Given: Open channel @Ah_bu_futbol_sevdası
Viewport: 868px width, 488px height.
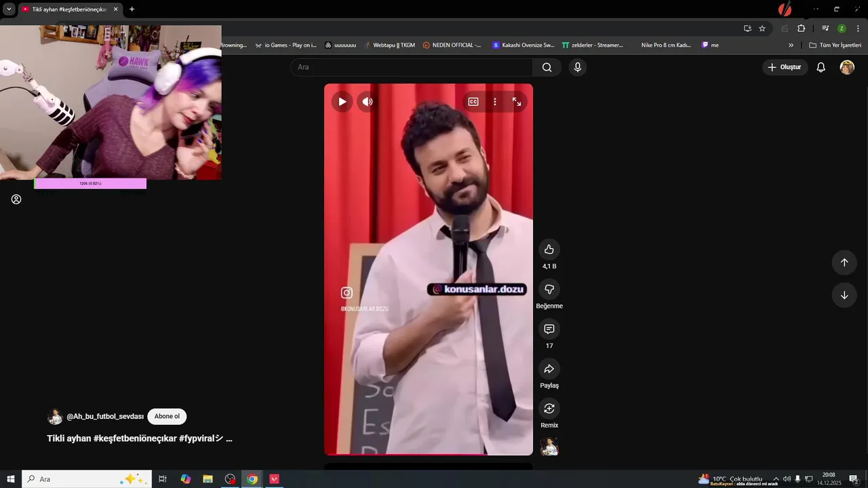Looking at the screenshot, I should (105, 416).
